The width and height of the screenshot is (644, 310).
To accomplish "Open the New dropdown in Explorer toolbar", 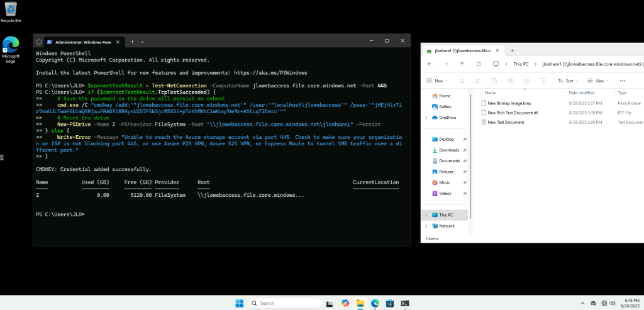I will pyautogui.click(x=437, y=81).
